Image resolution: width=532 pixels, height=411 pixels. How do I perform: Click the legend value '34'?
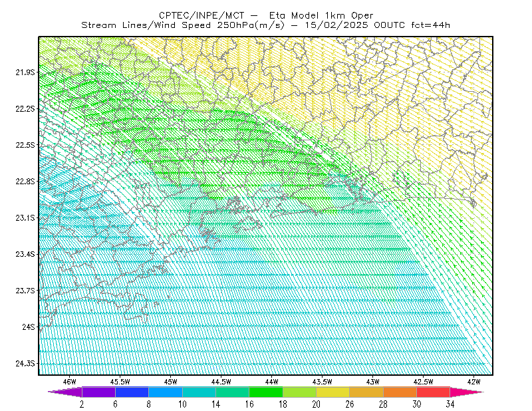click(x=450, y=404)
